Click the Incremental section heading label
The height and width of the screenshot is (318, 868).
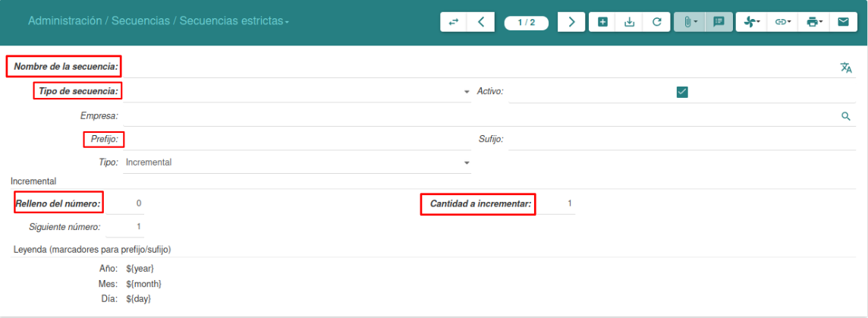(34, 181)
